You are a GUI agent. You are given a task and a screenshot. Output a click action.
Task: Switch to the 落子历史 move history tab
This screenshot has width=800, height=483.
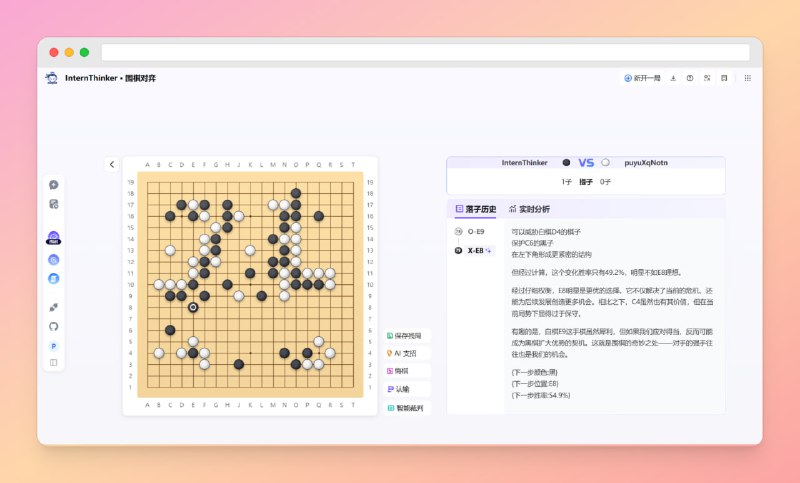pyautogui.click(x=476, y=209)
